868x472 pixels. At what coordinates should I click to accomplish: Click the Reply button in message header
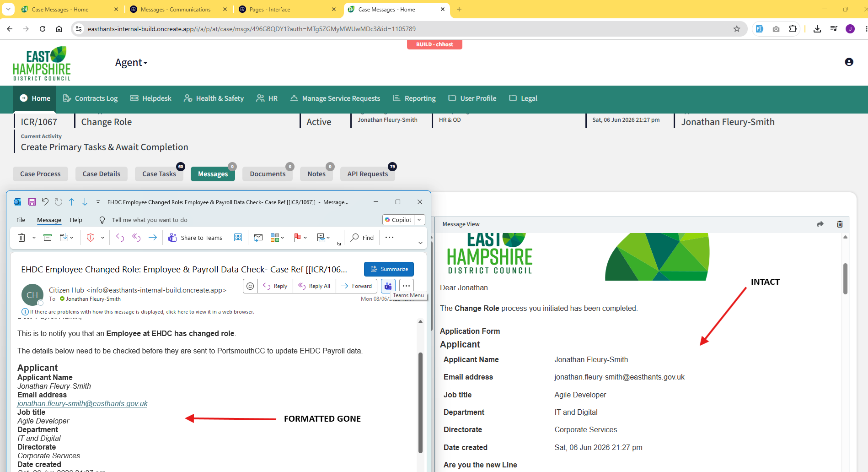(275, 286)
